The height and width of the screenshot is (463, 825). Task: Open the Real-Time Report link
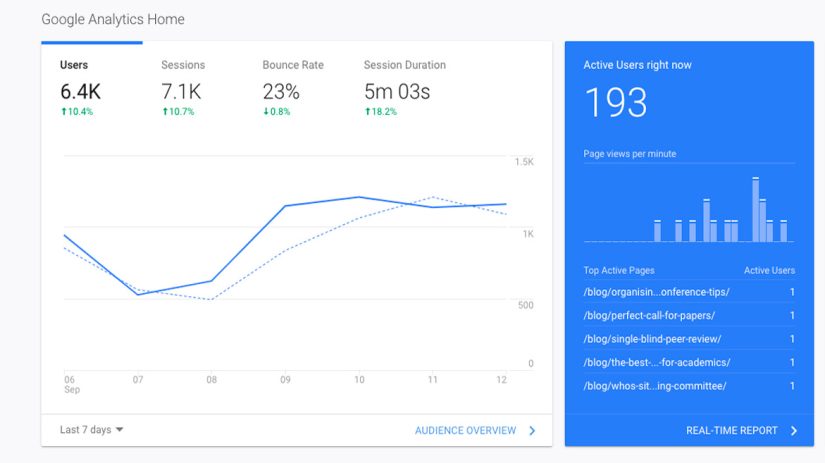731,431
